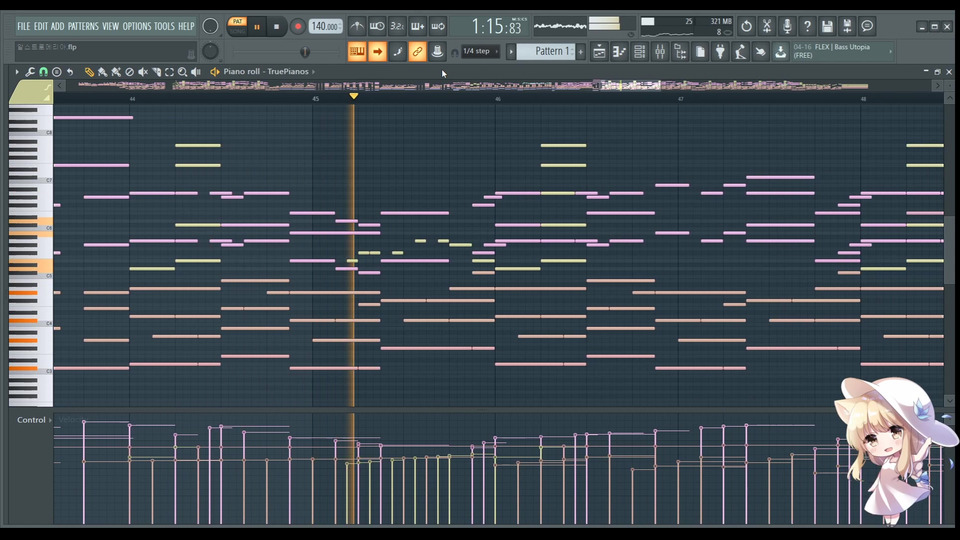Click the stamp-shaped button next to multilink
Image resolution: width=960 pixels, height=540 pixels.
[x=437, y=51]
